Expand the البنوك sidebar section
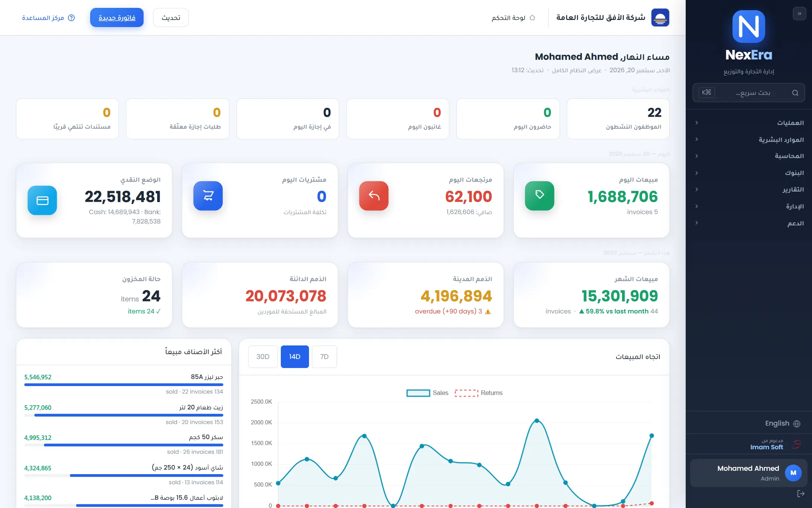The height and width of the screenshot is (508, 812). coord(749,173)
